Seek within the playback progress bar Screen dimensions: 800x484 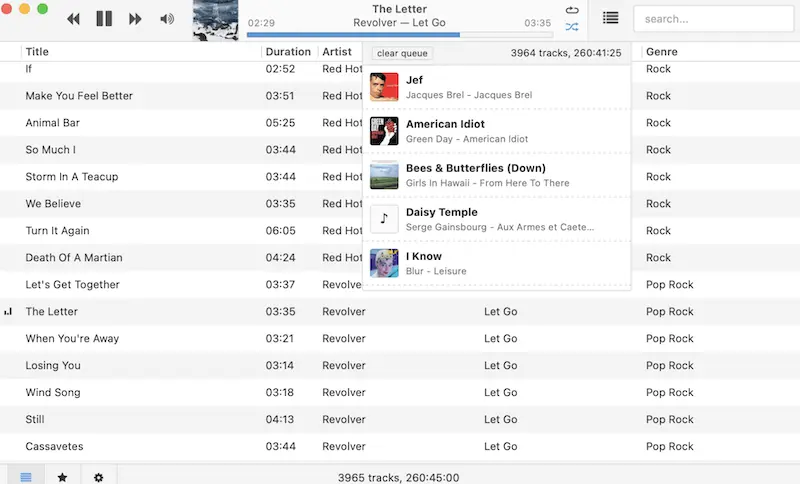[x=399, y=35]
